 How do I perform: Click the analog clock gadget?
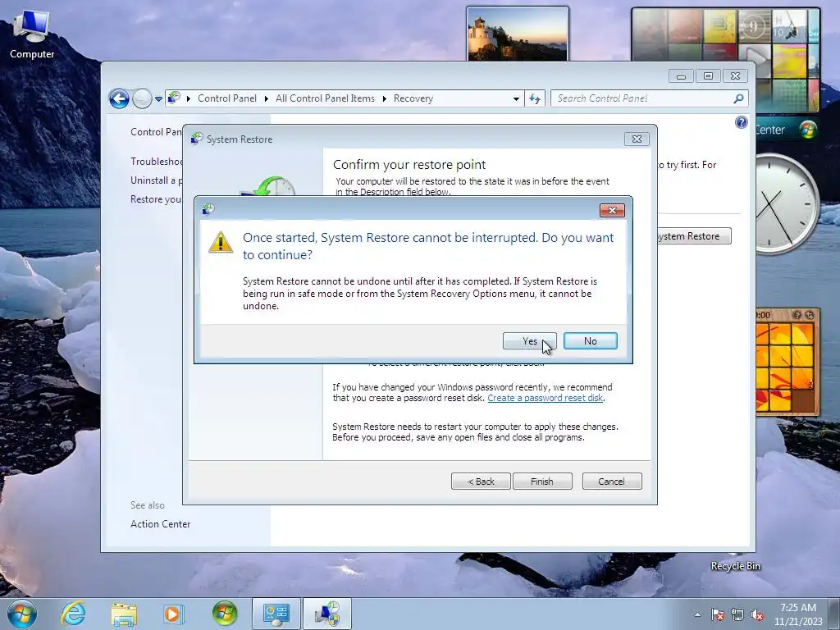(787, 204)
